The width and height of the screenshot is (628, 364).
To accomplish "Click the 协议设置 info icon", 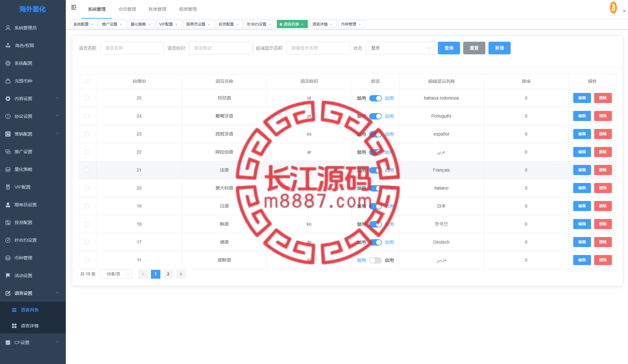I will (x=8, y=116).
